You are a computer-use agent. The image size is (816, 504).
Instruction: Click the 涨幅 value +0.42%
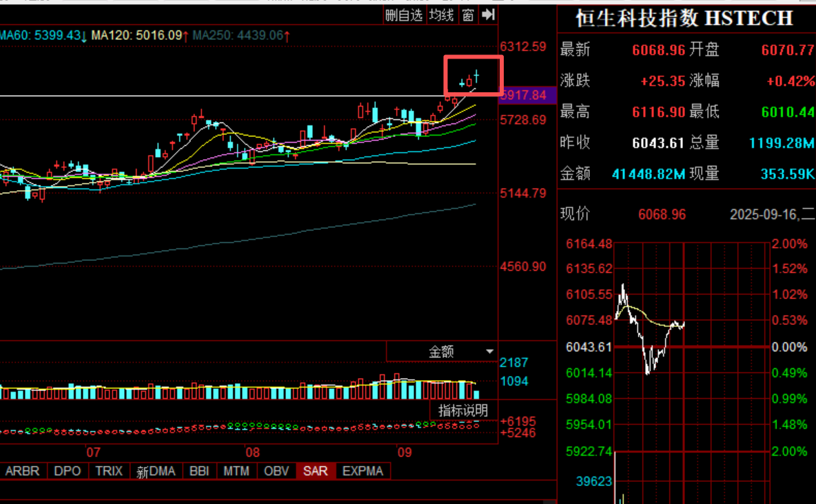coord(790,81)
